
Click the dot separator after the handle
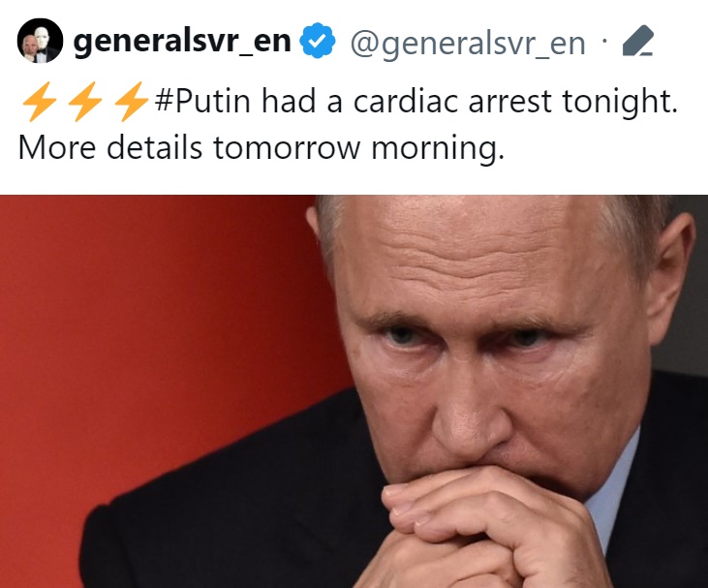(x=604, y=43)
